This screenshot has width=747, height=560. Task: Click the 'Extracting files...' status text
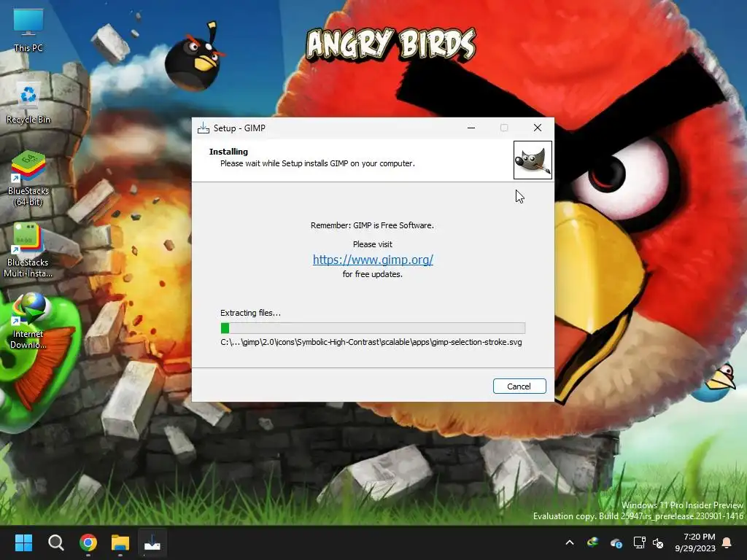point(250,313)
